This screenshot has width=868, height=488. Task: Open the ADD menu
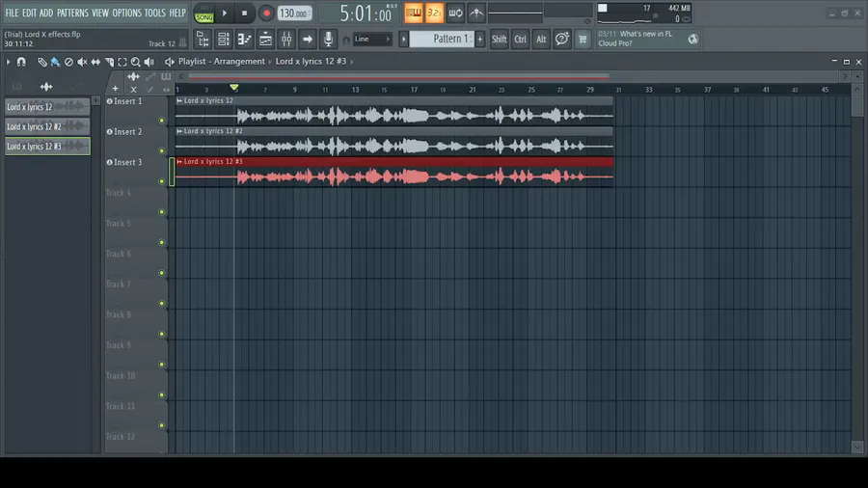tap(46, 13)
